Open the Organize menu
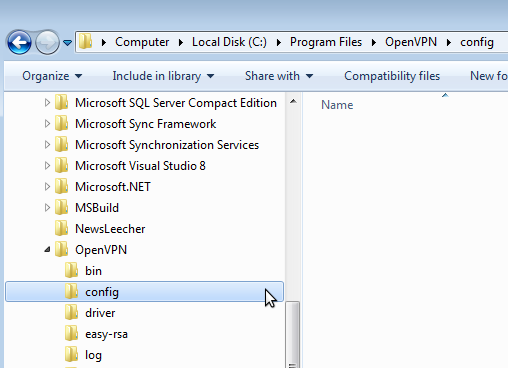Screen dimensions: 508x368 click(52, 76)
